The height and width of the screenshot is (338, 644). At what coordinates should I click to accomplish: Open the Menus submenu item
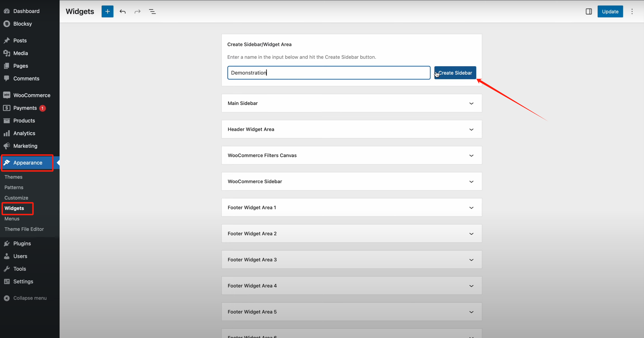(12, 219)
